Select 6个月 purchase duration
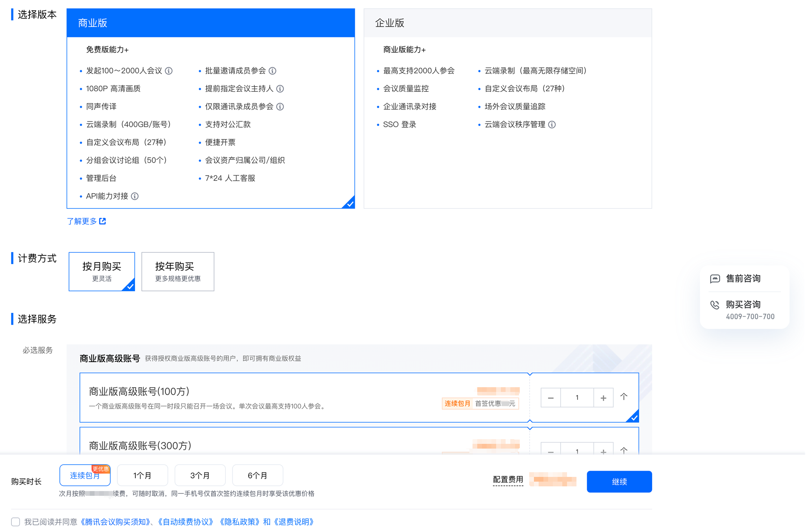Screen dimensions: 808x532 (x=258, y=475)
